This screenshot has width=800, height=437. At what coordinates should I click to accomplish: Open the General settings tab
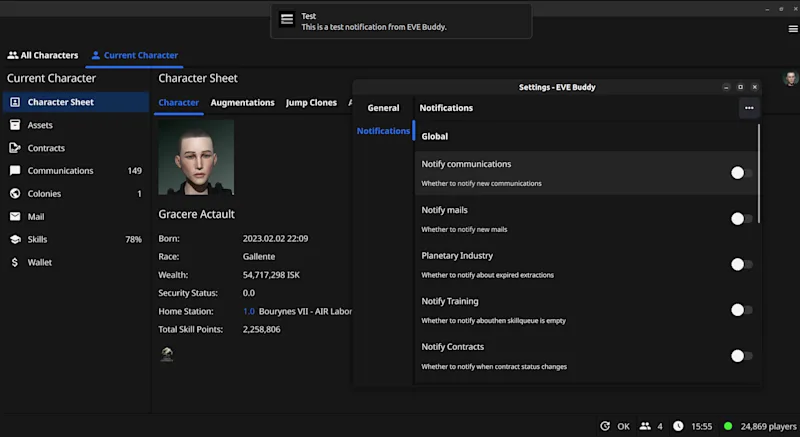[383, 108]
